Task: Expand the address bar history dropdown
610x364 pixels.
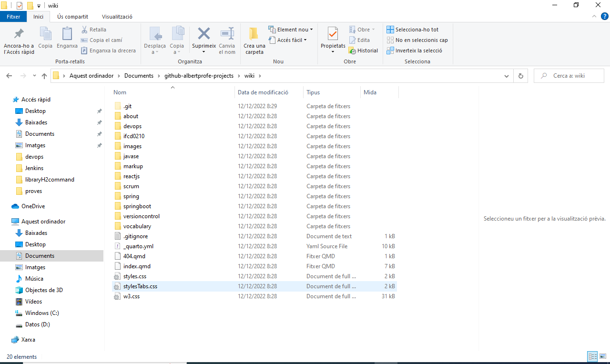Action: coord(506,76)
